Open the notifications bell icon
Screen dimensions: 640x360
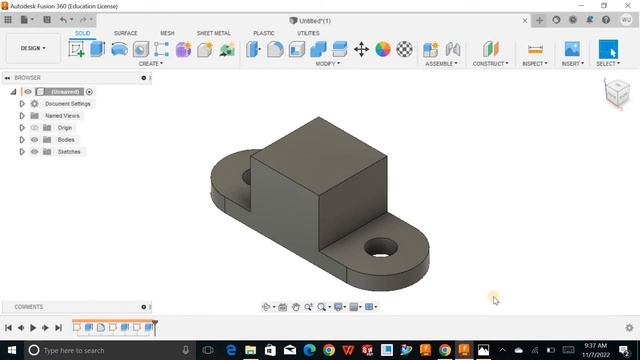point(589,20)
